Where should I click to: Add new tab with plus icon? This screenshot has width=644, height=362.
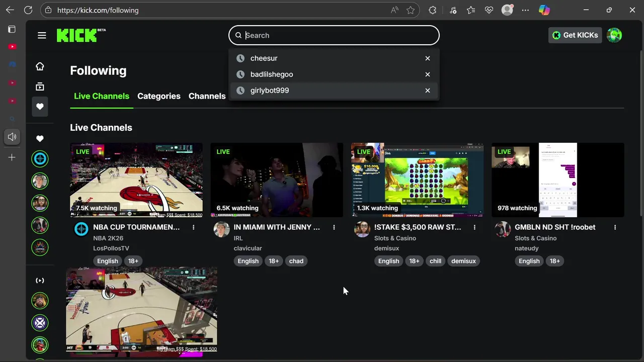12,157
